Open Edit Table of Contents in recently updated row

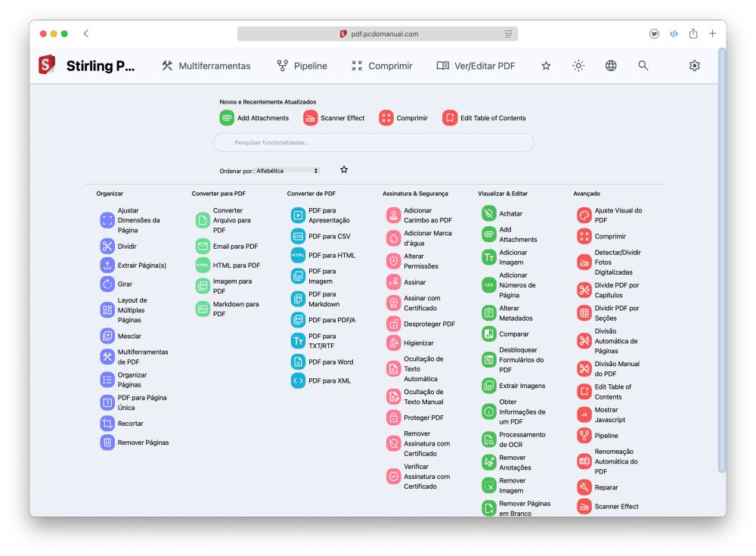[484, 118]
